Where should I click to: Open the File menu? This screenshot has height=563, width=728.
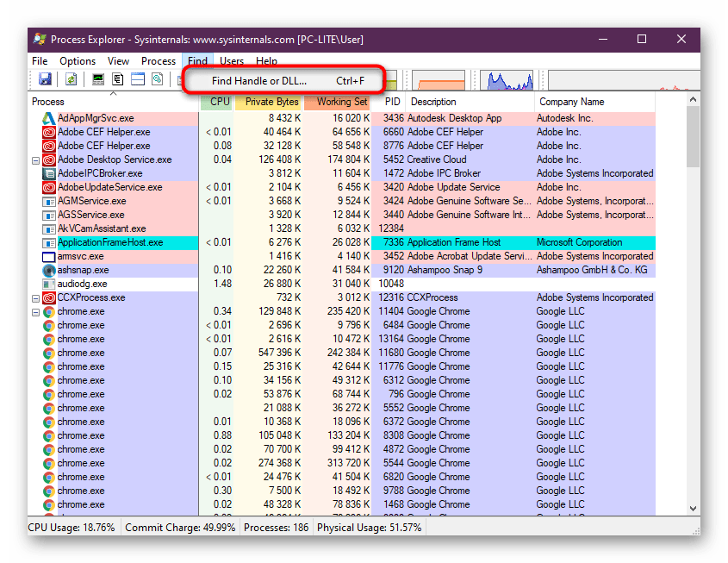coord(40,61)
